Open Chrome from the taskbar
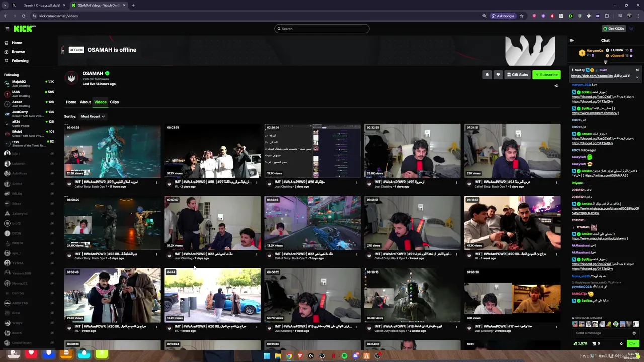 pos(289,356)
